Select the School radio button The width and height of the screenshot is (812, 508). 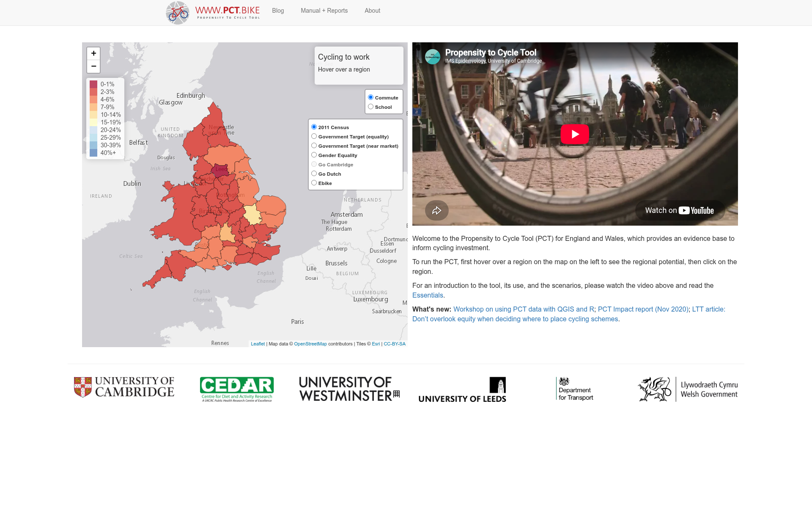click(x=371, y=107)
